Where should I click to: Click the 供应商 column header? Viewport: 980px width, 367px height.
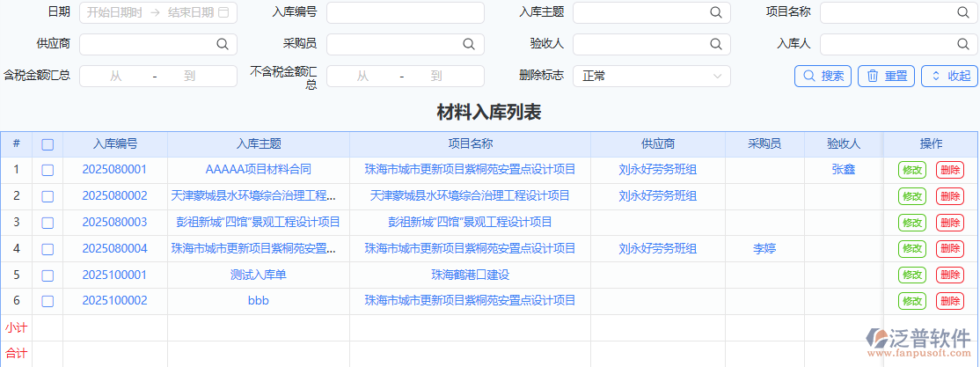coord(658,143)
